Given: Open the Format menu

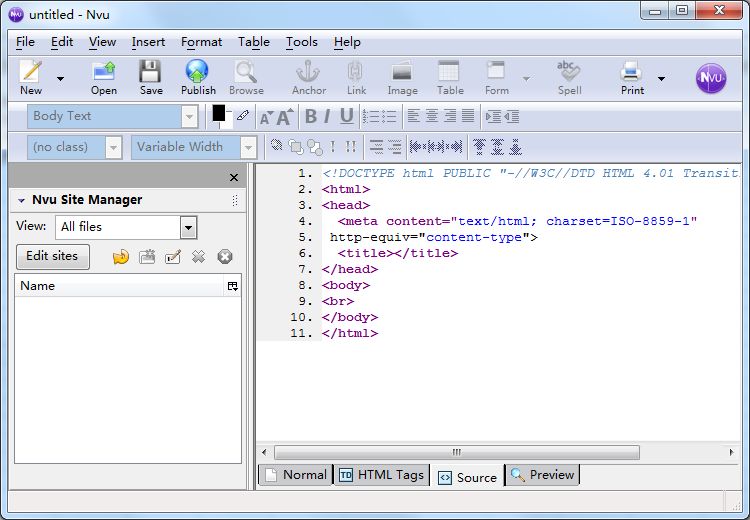Looking at the screenshot, I should [201, 42].
